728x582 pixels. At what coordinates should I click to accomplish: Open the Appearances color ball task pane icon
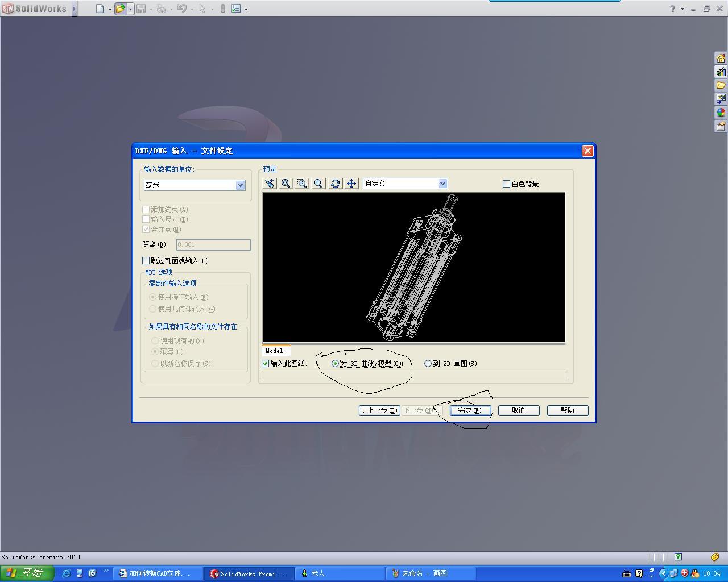[x=721, y=113]
